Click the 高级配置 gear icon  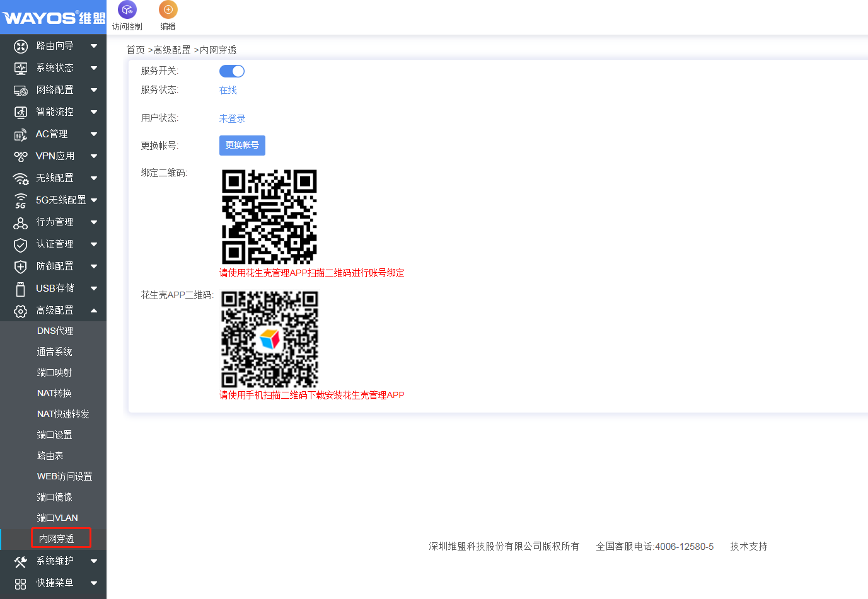[x=21, y=311]
